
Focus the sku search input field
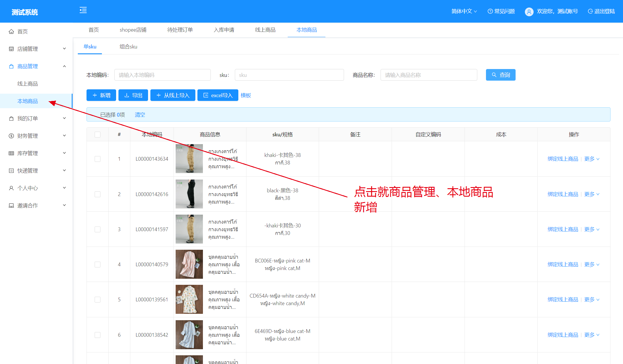click(289, 75)
